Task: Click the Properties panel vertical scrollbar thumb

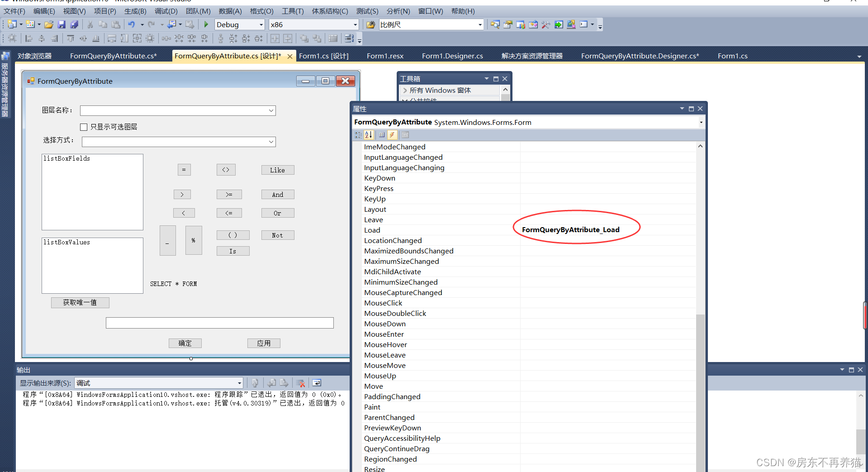Action: tap(700, 389)
